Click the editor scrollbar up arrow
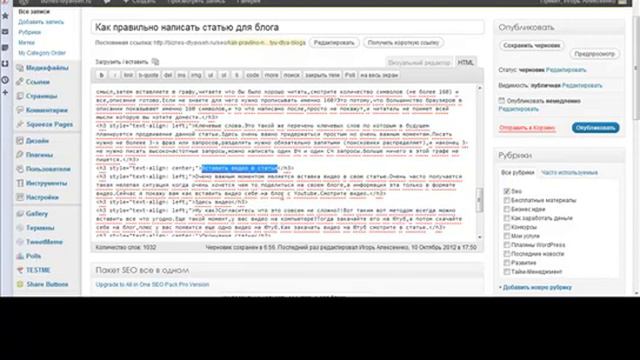Viewport: 640px width, 360px height. (x=480, y=88)
